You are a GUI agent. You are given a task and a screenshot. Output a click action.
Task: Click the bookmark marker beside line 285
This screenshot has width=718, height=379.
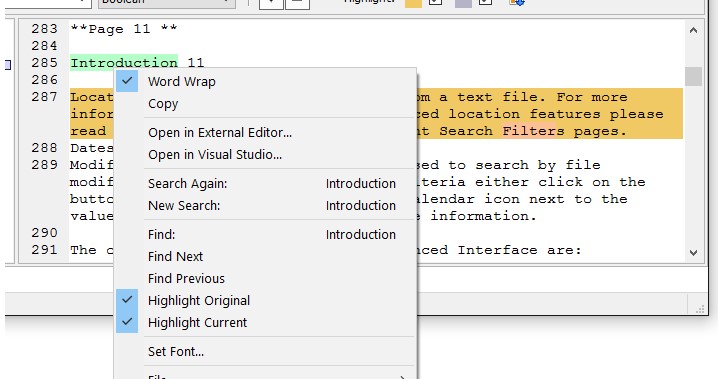point(8,65)
